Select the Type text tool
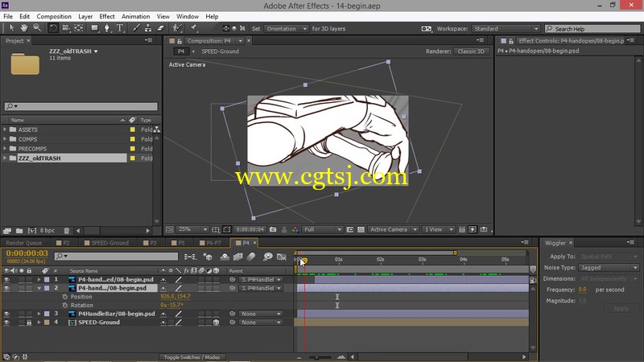The image size is (644, 362). pos(120,28)
